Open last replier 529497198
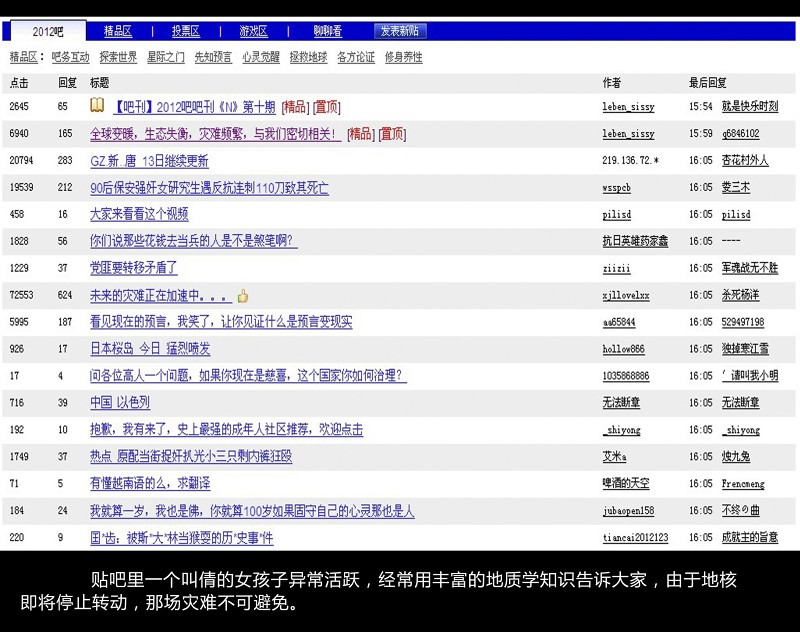 pyautogui.click(x=743, y=322)
